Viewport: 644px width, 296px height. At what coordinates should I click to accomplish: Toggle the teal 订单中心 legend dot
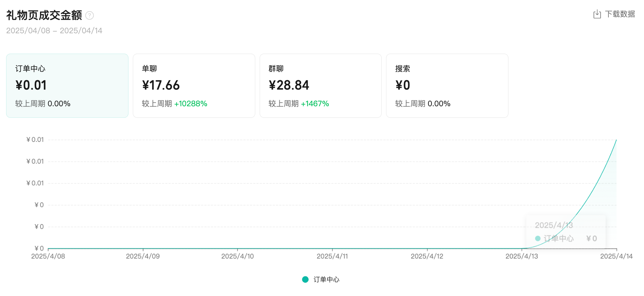305,279
